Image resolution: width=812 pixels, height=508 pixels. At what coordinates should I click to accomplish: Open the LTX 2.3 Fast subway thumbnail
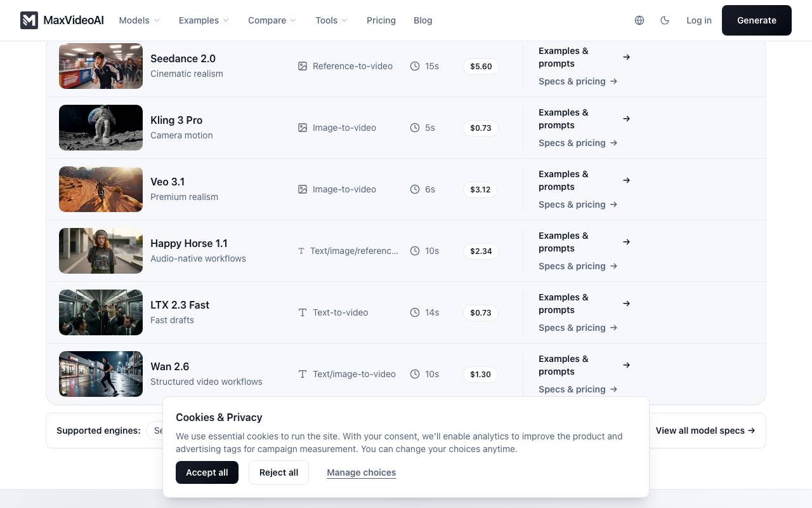pyautogui.click(x=101, y=312)
